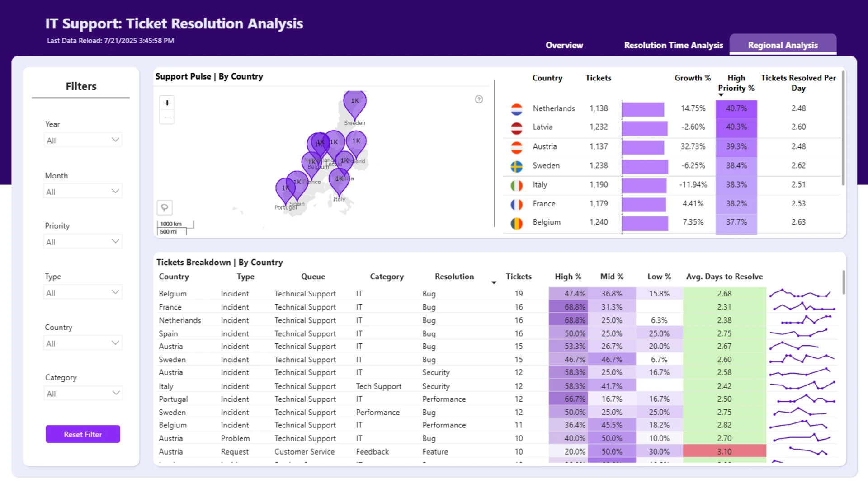Viewport: 868px width, 488px height.
Task: Click the Netherlands flag icon
Action: coord(516,109)
